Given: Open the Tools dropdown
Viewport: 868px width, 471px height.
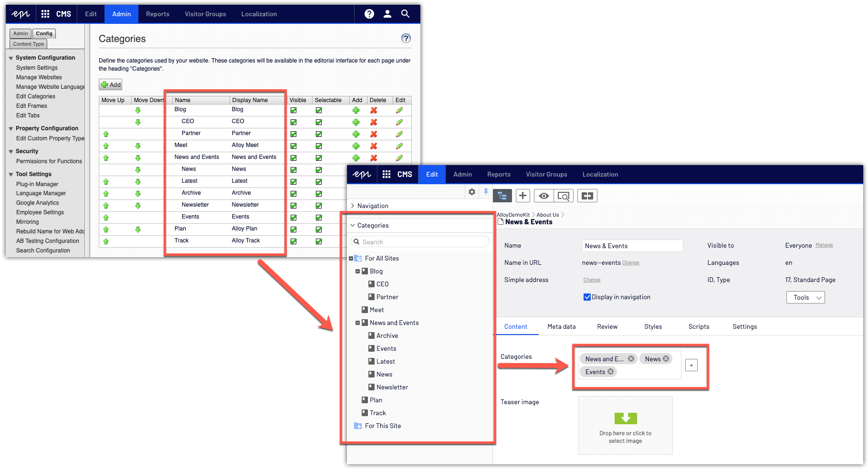Looking at the screenshot, I should click(805, 297).
